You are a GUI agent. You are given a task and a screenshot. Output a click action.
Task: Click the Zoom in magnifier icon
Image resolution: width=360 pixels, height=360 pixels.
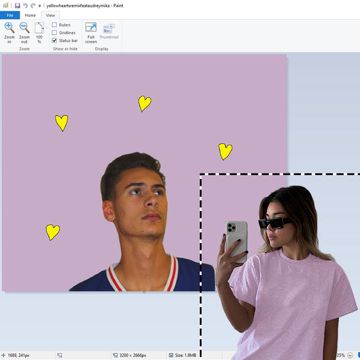point(10,28)
